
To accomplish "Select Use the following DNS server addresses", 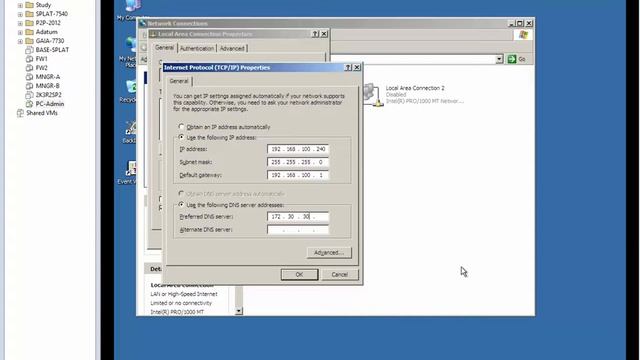I will pos(181,204).
